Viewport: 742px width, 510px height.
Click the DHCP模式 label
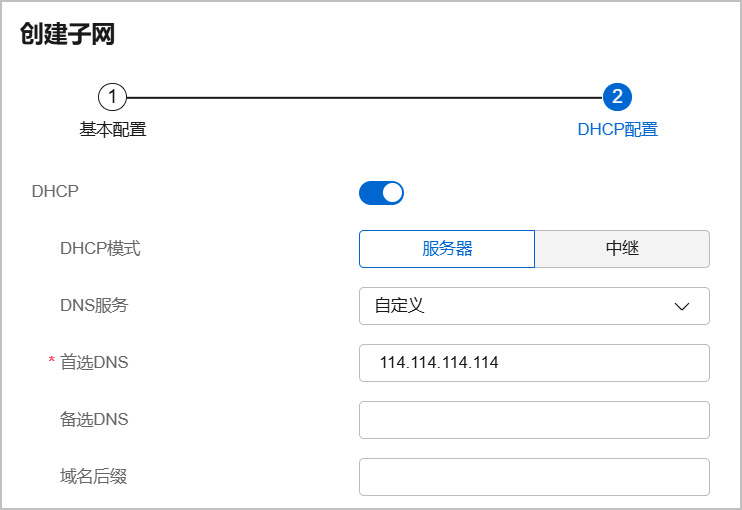(x=100, y=248)
